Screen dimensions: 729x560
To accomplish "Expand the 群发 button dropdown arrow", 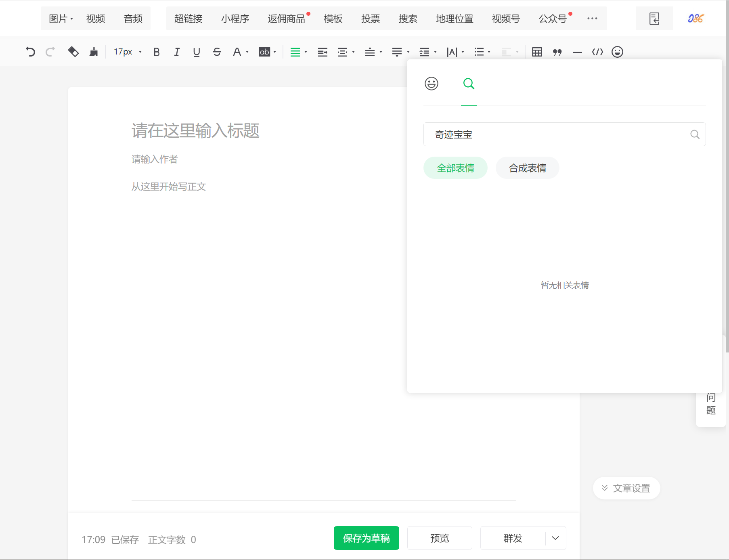I will (x=555, y=538).
